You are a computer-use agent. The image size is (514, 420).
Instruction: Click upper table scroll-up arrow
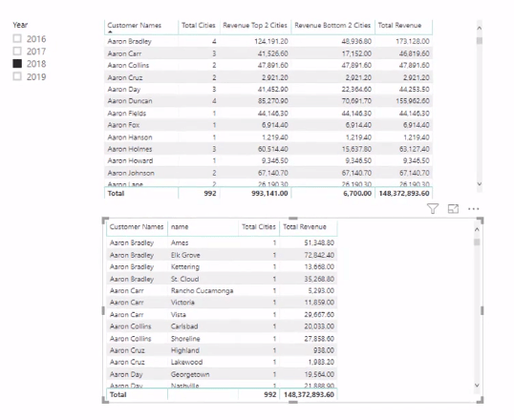tap(479, 29)
